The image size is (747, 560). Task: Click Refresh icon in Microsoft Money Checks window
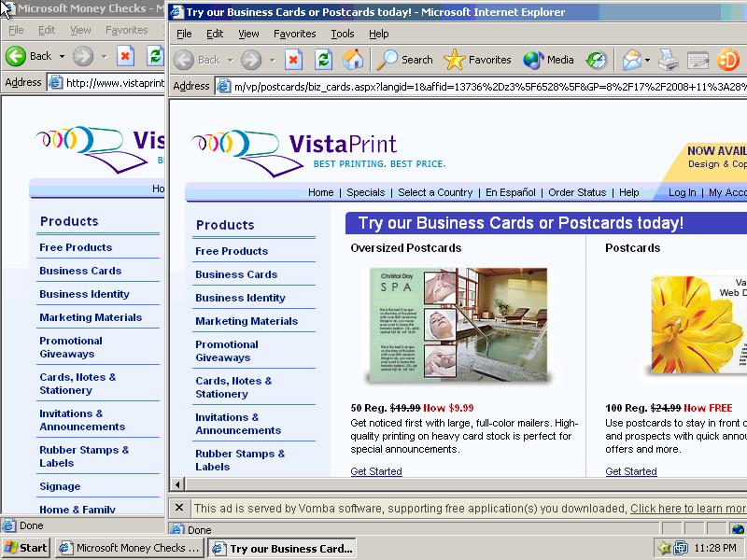coord(155,56)
